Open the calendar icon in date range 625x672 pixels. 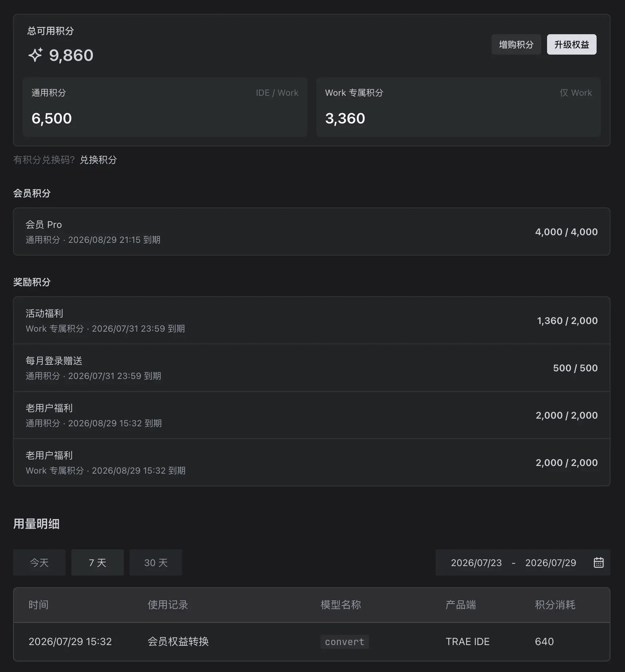[x=598, y=562]
